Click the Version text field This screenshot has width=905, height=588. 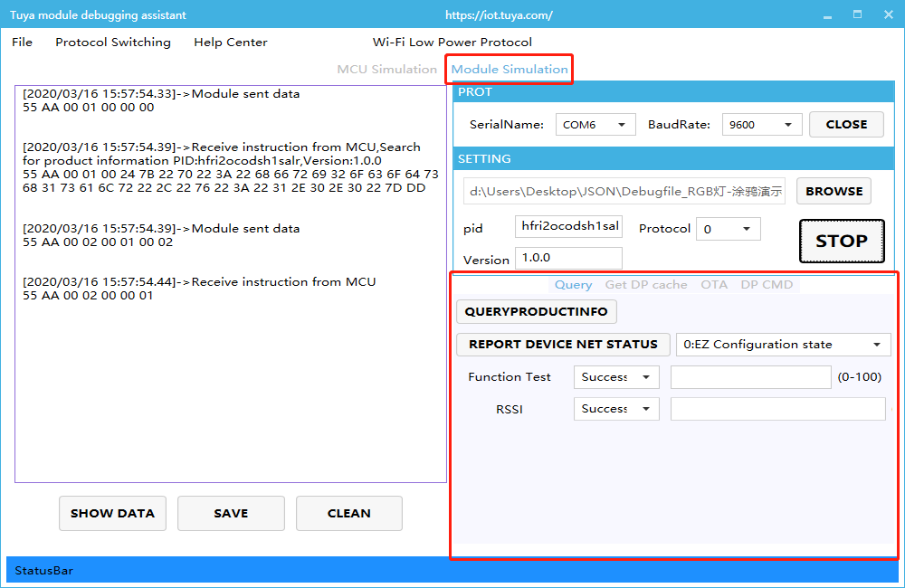568,258
